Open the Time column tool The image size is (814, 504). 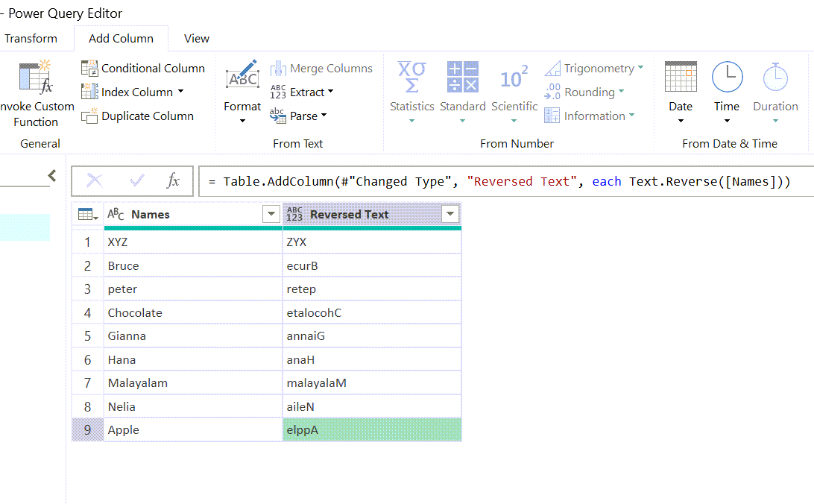(x=726, y=91)
